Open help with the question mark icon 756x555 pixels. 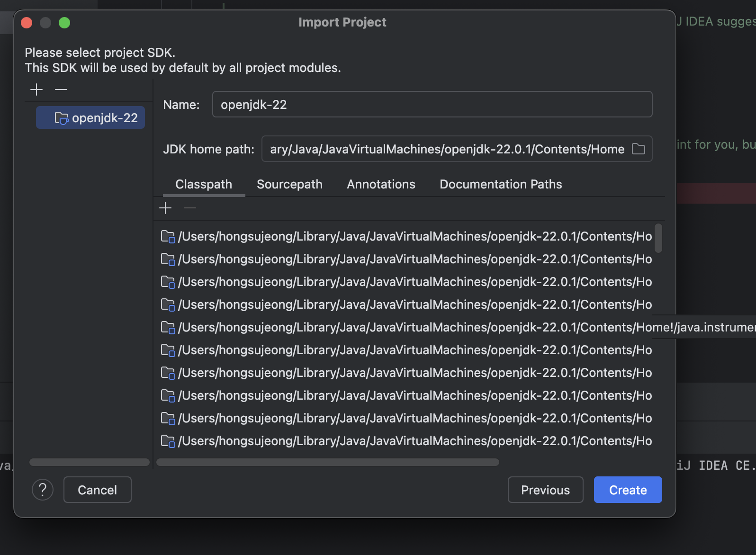click(43, 490)
